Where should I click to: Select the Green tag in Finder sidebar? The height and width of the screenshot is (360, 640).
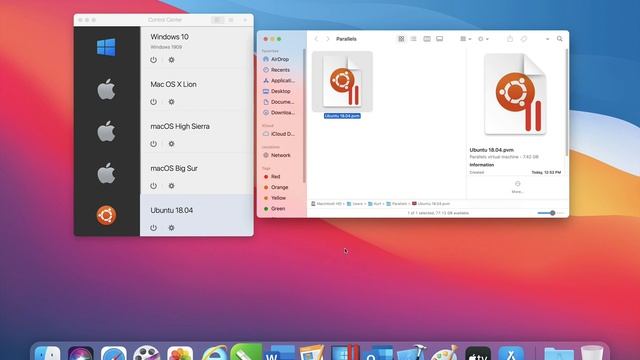[275, 209]
